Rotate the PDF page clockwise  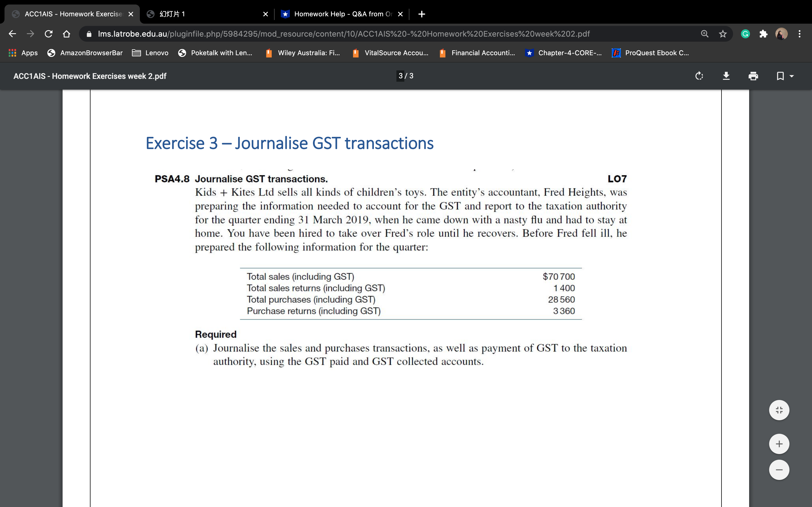tap(699, 76)
